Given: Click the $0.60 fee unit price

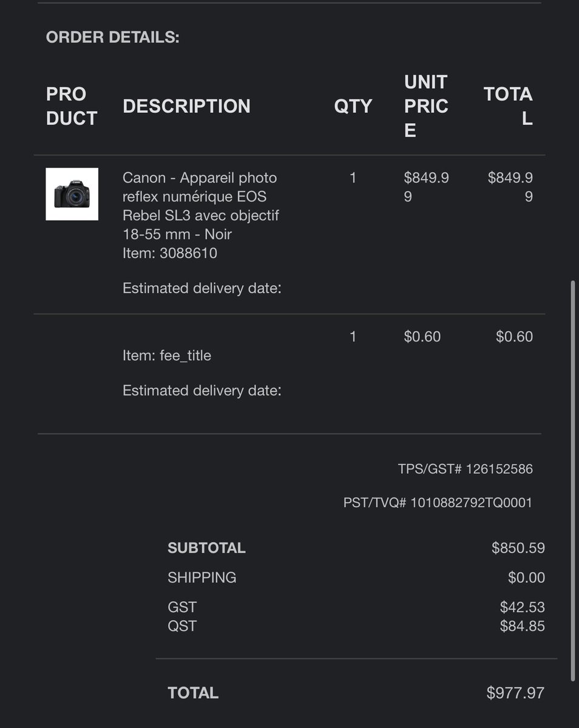Looking at the screenshot, I should click(422, 337).
